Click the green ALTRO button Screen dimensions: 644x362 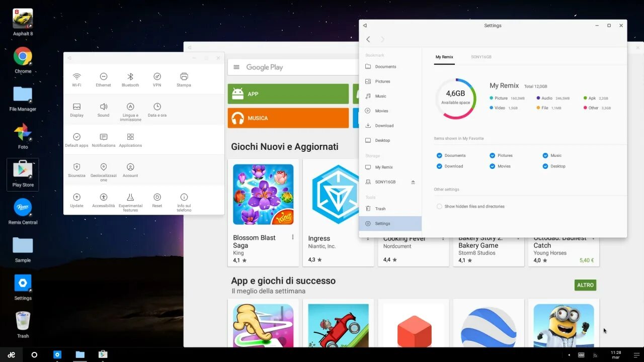(x=585, y=285)
